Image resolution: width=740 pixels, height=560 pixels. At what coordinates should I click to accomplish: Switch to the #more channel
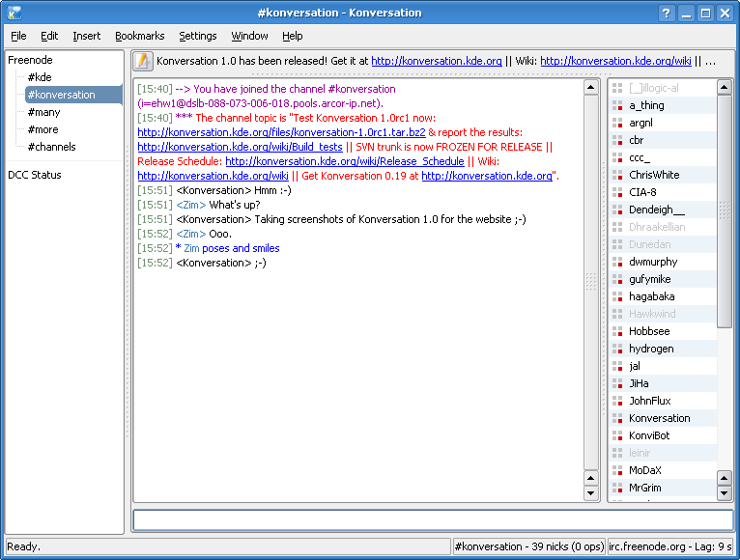pos(43,129)
